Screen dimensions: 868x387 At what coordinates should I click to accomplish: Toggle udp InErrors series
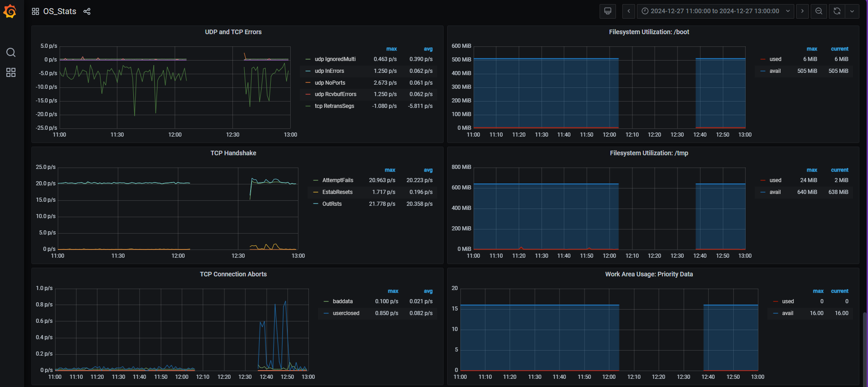(329, 71)
